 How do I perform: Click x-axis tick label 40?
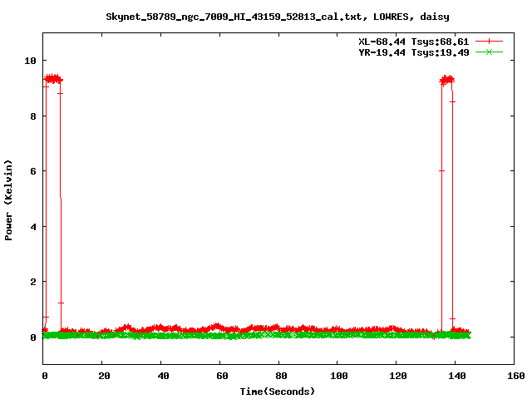[x=163, y=376]
